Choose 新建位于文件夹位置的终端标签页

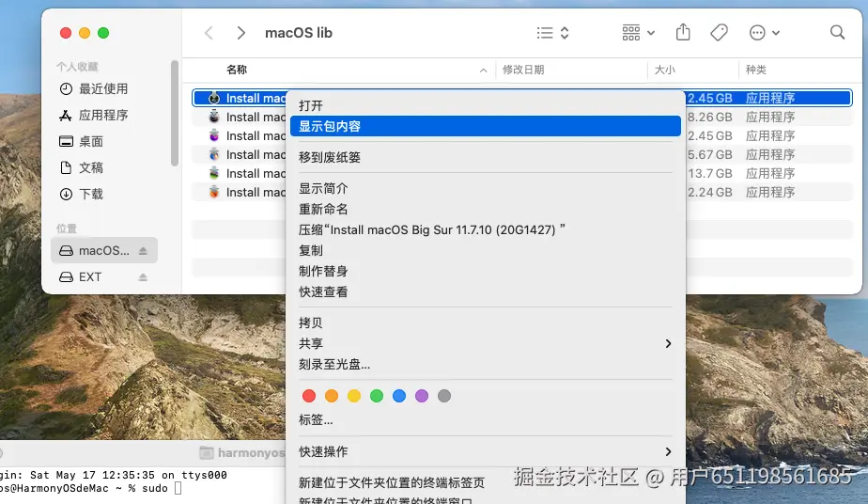[x=486, y=483]
